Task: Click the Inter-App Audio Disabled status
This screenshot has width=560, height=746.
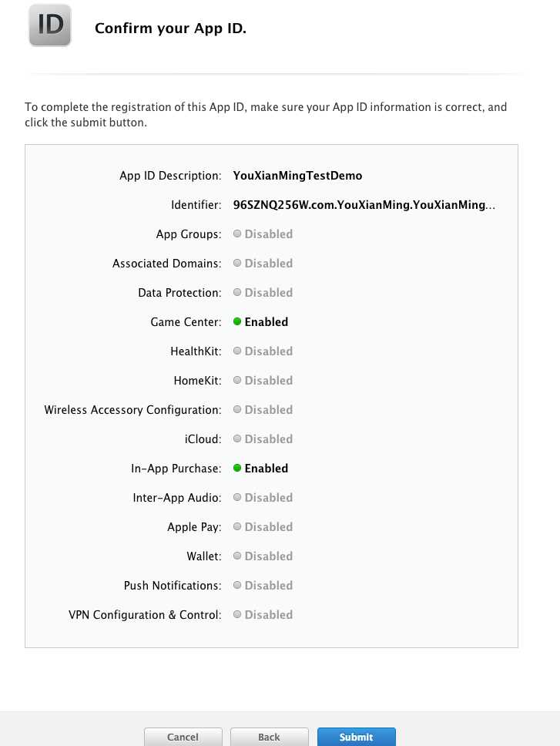Action: point(268,498)
